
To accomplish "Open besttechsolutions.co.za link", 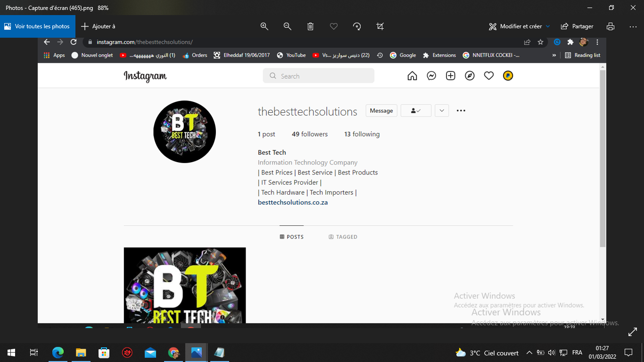I will point(293,202).
